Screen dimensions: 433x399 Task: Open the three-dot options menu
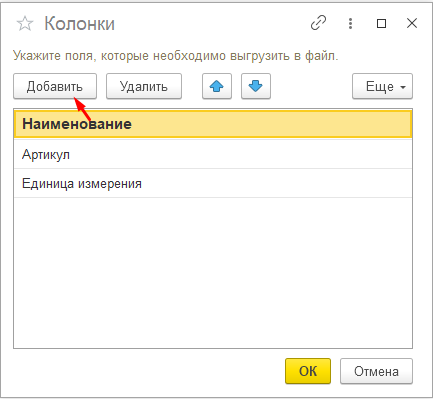(x=350, y=23)
